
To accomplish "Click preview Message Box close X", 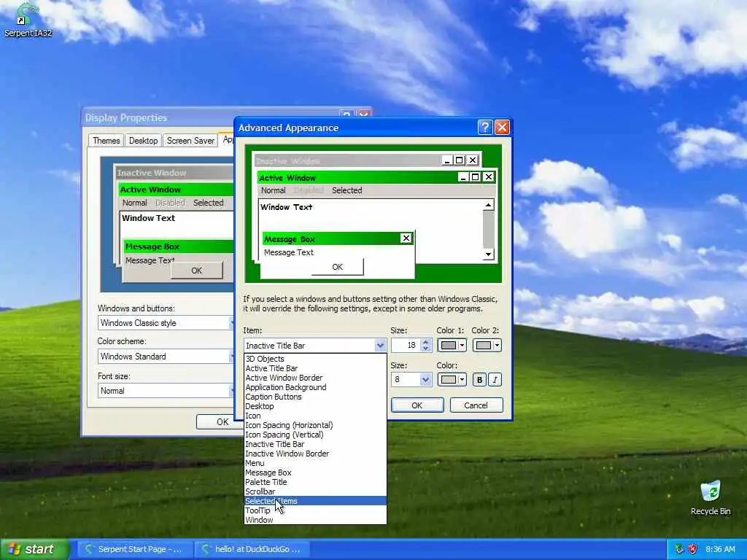I will (x=406, y=238).
